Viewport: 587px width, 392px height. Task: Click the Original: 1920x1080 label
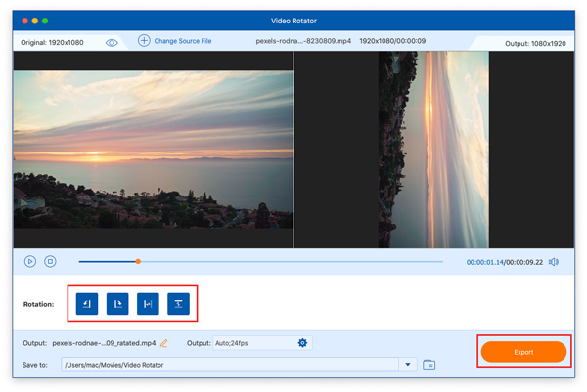[52, 43]
